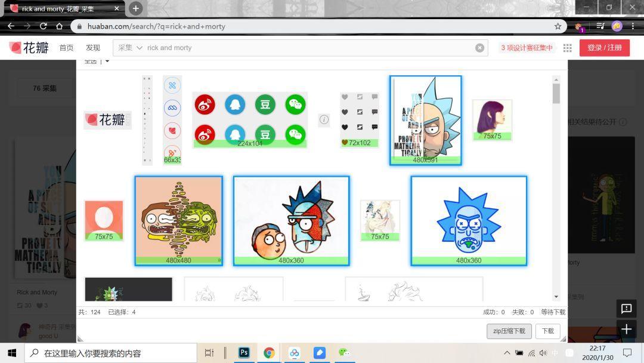Click the down arrow of image list scrollbar
The height and width of the screenshot is (363, 644).
[556, 296]
